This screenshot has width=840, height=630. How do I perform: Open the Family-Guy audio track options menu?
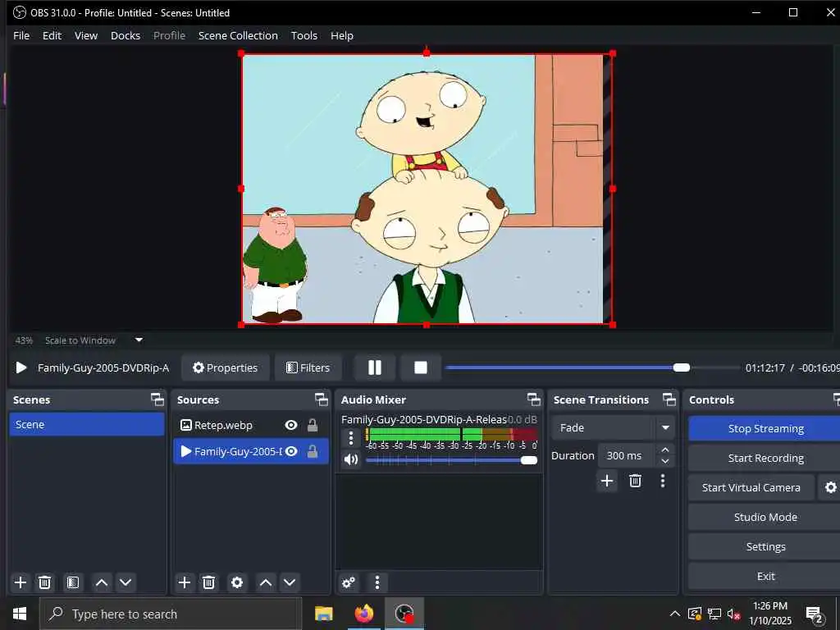[351, 438]
